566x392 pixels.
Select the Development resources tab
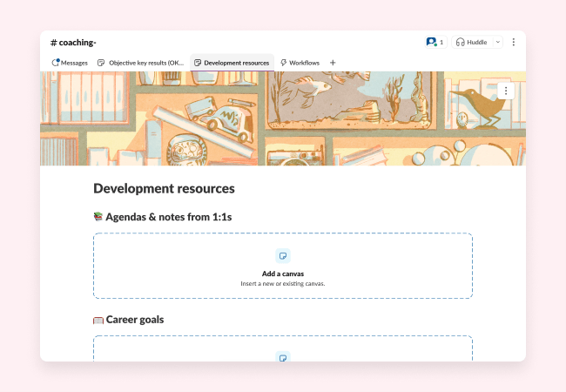point(232,63)
